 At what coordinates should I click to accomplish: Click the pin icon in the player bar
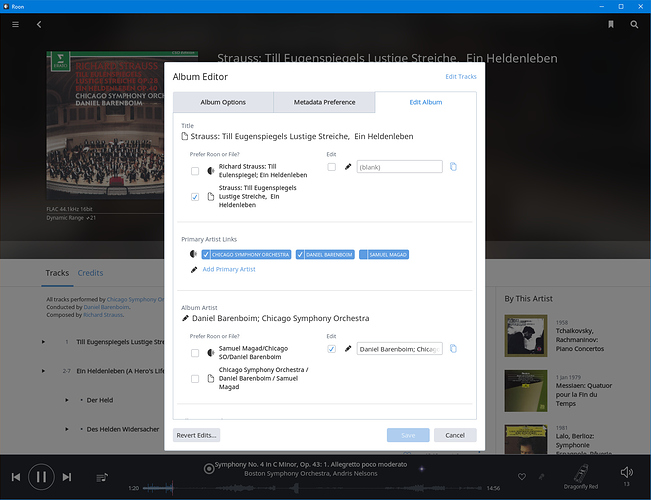[541, 477]
